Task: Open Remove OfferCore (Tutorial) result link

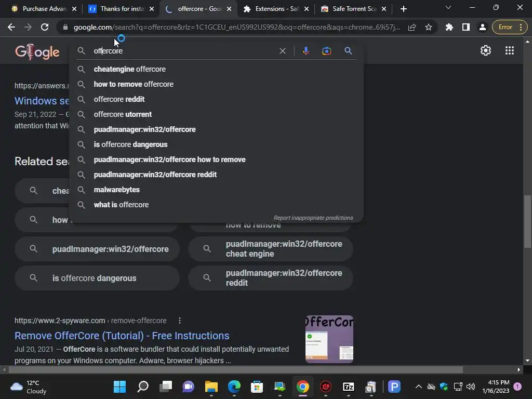Action: [122, 336]
